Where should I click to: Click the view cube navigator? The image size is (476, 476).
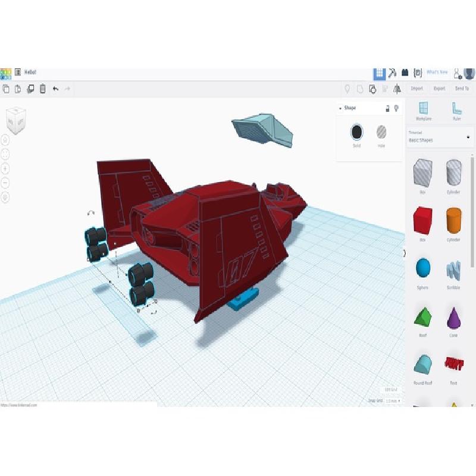[16, 120]
